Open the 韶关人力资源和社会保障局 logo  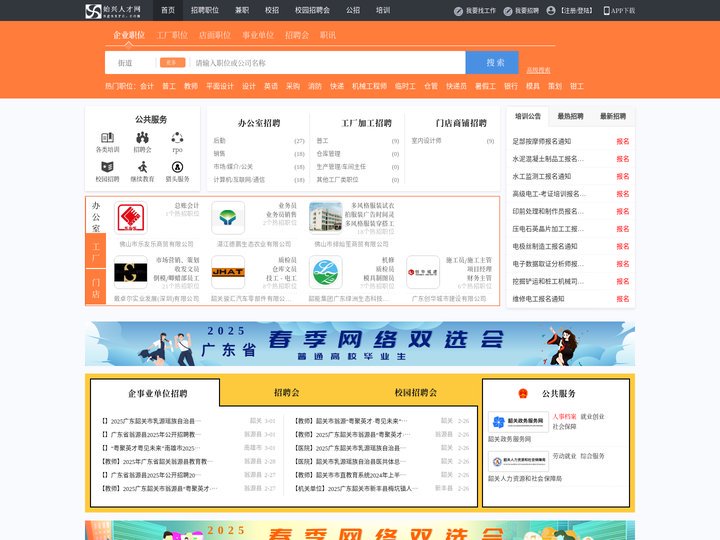pyautogui.click(x=518, y=461)
